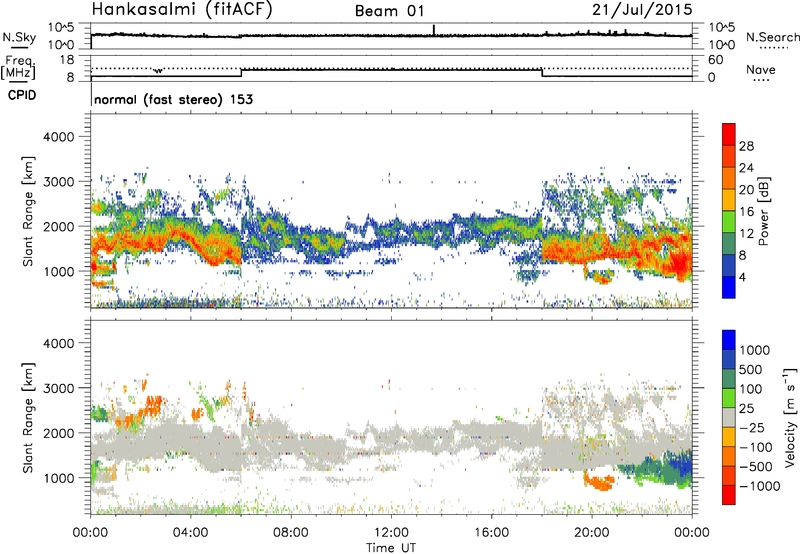This screenshot has width=800, height=554.
Task: Click the '20:00' time axis tick label
Action: (592, 533)
